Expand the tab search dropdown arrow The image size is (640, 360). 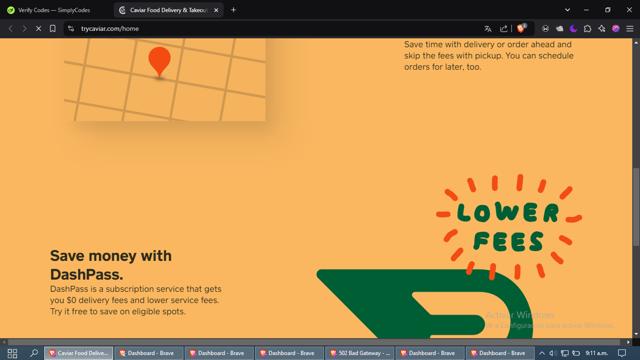click(x=567, y=10)
